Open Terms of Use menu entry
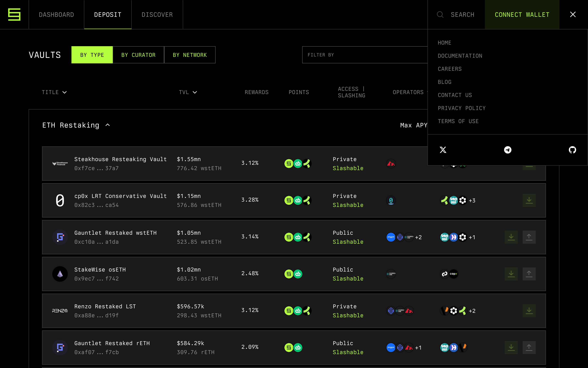Screen dimensions: 588x368 click(x=458, y=121)
